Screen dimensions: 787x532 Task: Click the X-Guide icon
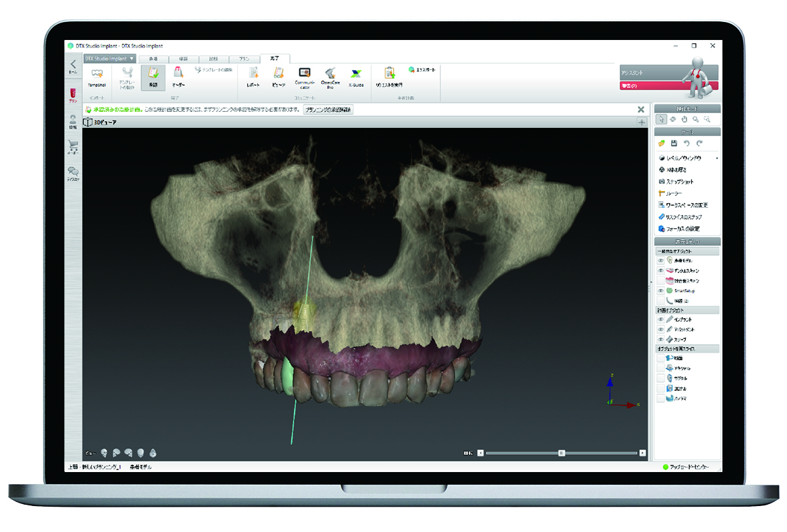356,75
